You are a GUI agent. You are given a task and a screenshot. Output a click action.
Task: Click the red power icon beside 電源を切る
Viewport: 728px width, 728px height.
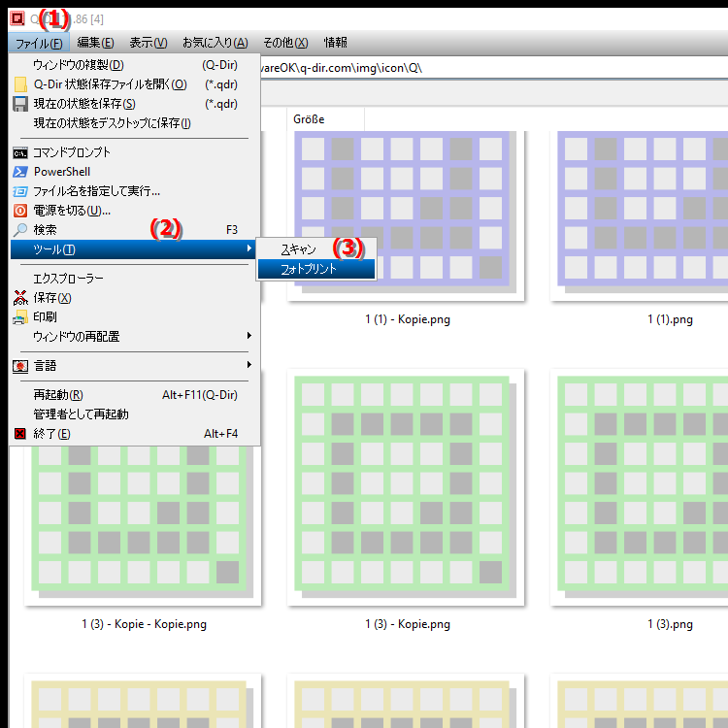(x=20, y=211)
